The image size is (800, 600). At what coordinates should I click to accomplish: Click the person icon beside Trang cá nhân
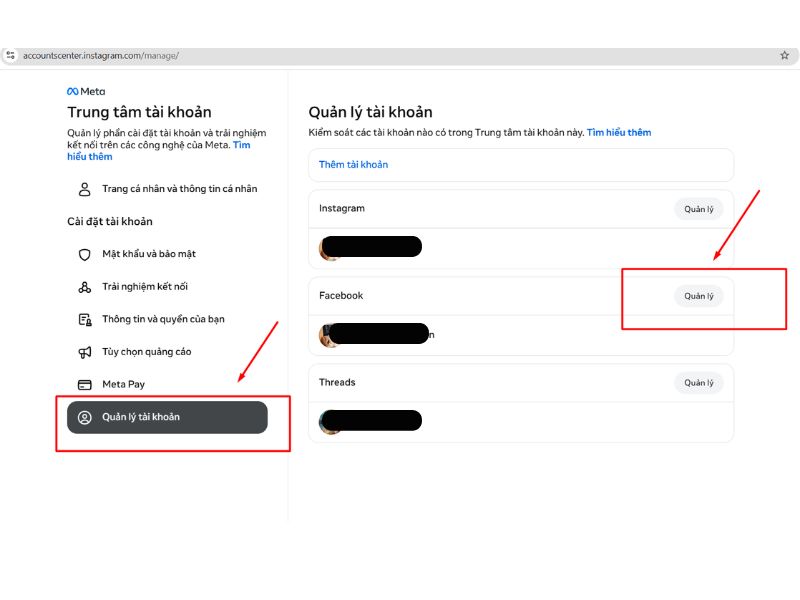coord(85,189)
